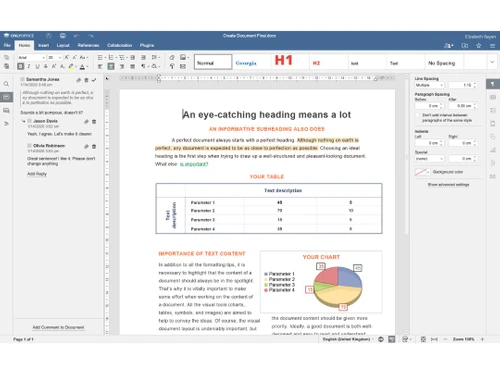Click the decrease font size icon
Image resolution: width=500 pixels, height=375 pixels.
(75, 57)
